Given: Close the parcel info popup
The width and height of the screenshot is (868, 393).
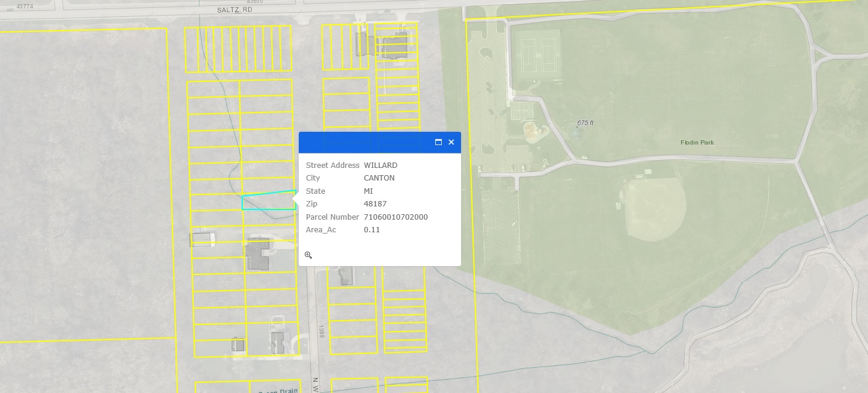Looking at the screenshot, I should (451, 142).
